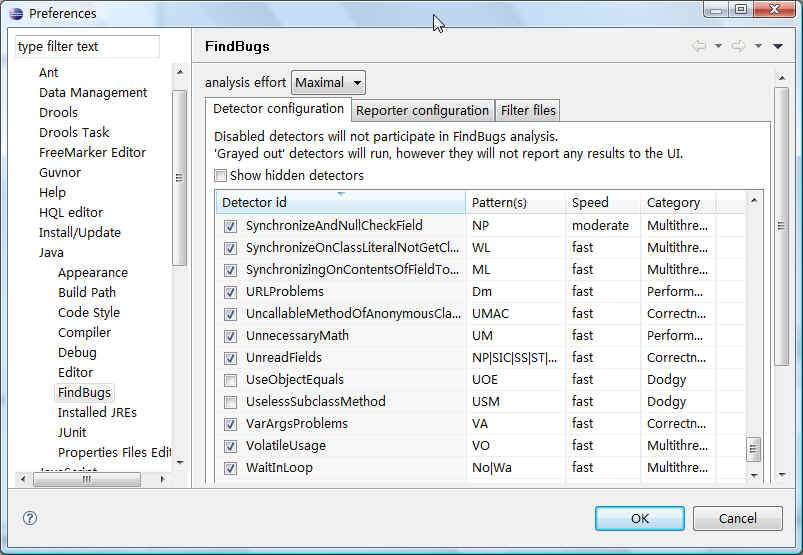The height and width of the screenshot is (555, 803).
Task: Select Guvnor in preferences tree
Action: tap(60, 173)
